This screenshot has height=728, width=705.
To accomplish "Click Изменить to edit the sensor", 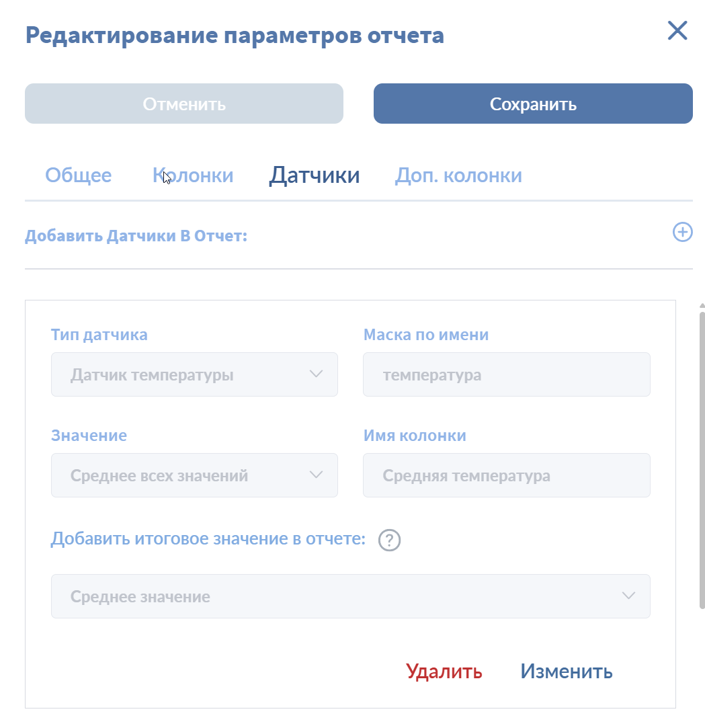I will point(567,672).
